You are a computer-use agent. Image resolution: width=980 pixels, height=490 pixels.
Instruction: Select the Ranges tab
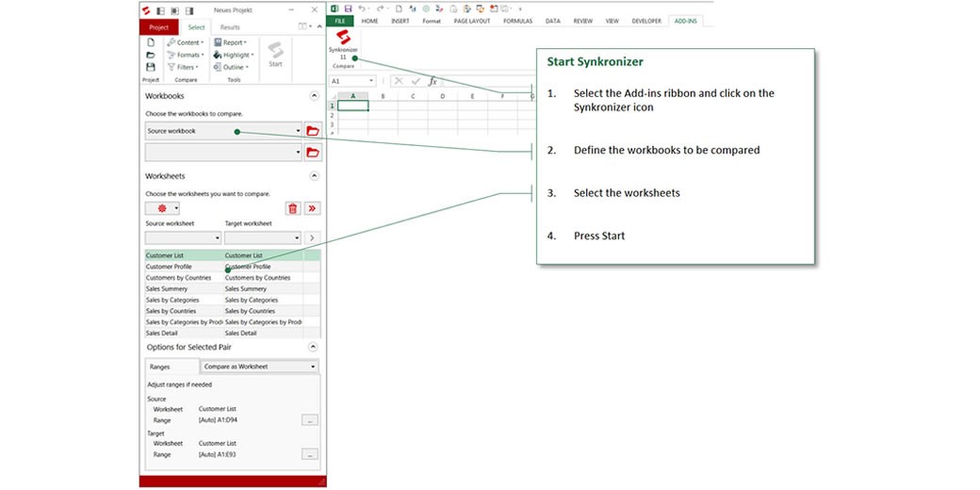coord(160,367)
